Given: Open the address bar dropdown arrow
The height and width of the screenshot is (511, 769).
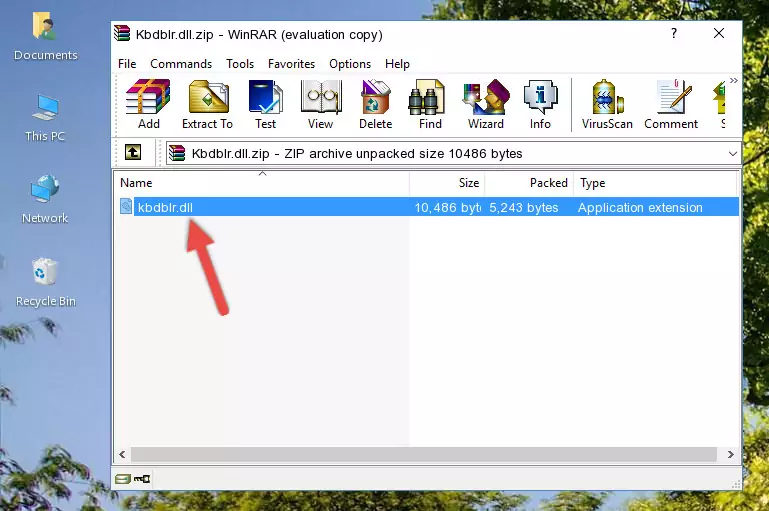Looking at the screenshot, I should point(732,153).
